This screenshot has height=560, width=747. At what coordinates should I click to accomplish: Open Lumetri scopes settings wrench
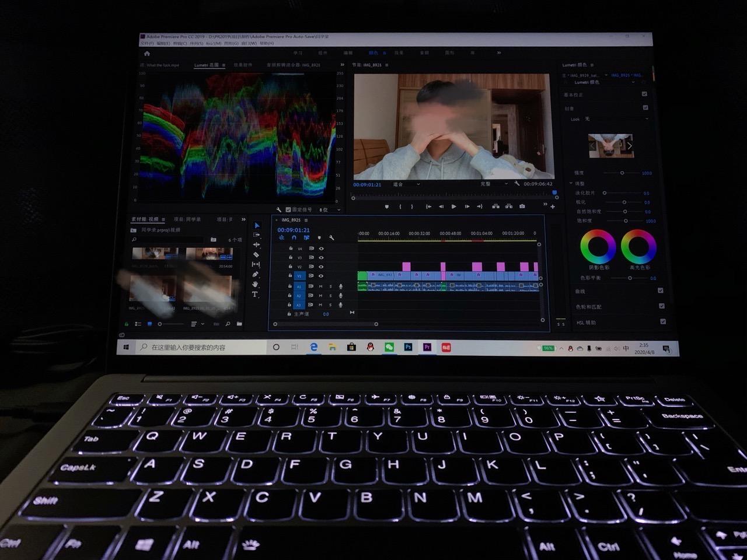click(x=279, y=209)
